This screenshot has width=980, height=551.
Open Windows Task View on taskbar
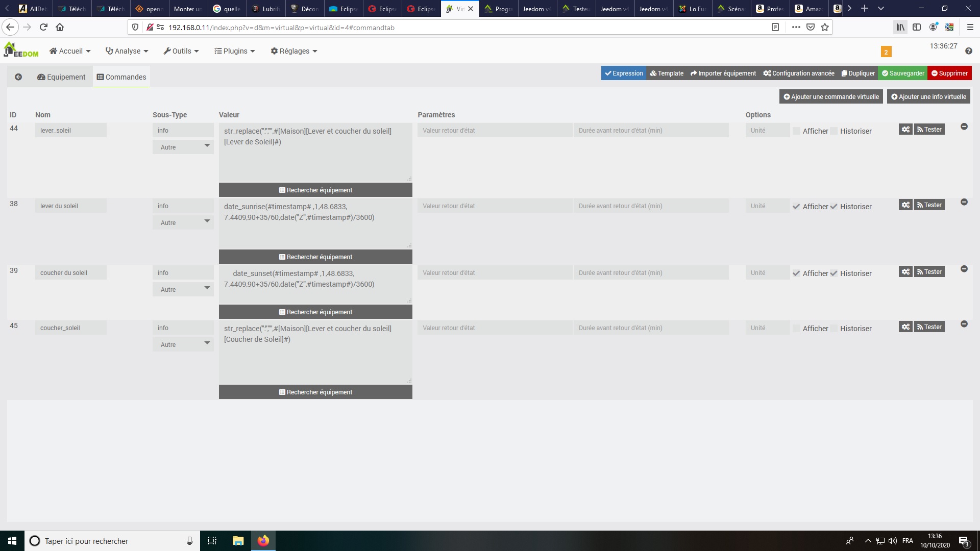(x=212, y=541)
